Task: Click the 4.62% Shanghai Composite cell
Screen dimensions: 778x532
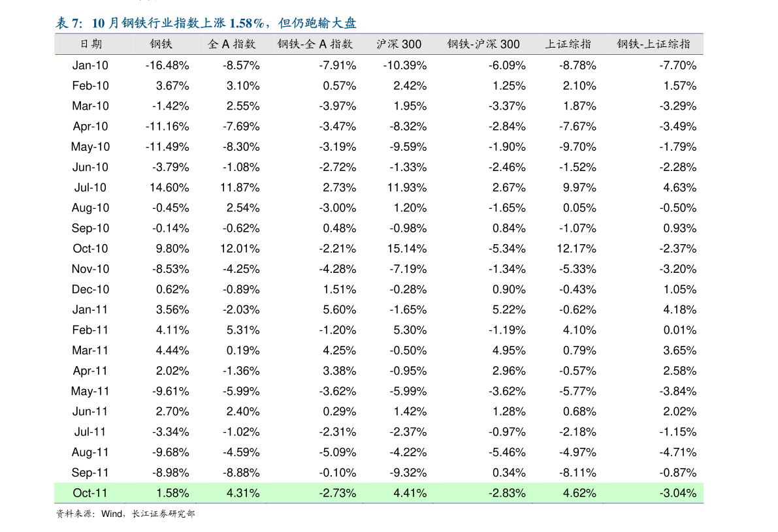Action: [x=579, y=493]
